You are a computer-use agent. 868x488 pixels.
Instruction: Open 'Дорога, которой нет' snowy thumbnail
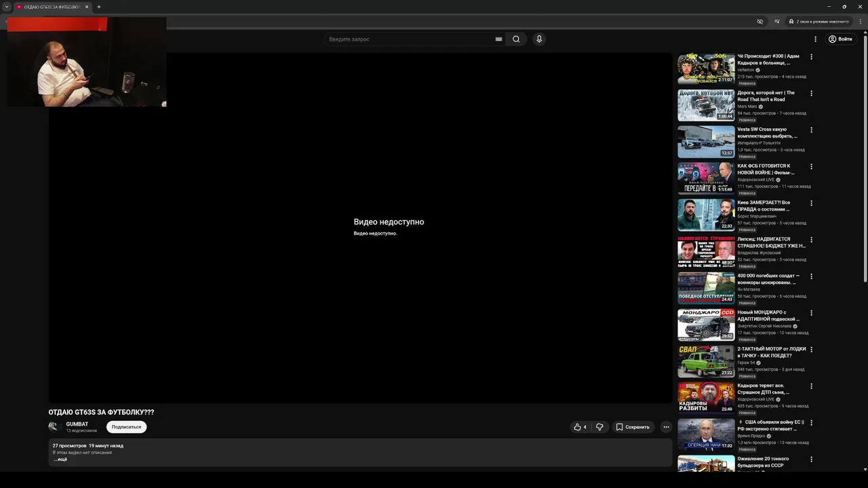(x=706, y=106)
